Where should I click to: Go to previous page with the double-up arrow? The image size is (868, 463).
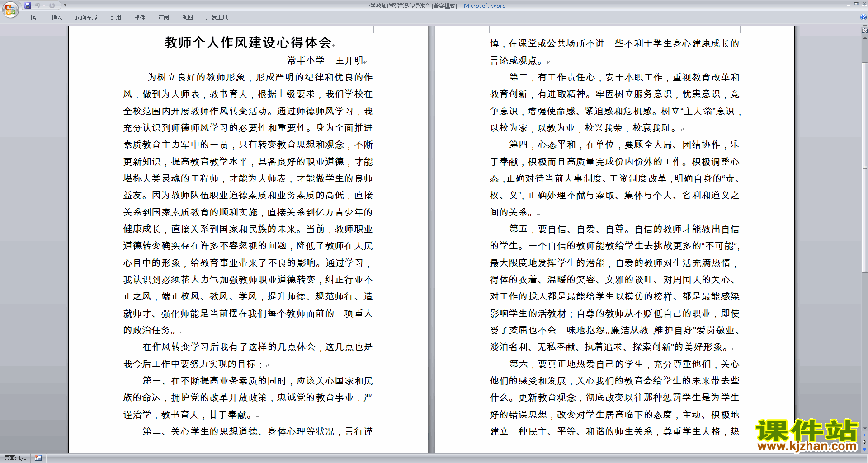(x=865, y=435)
